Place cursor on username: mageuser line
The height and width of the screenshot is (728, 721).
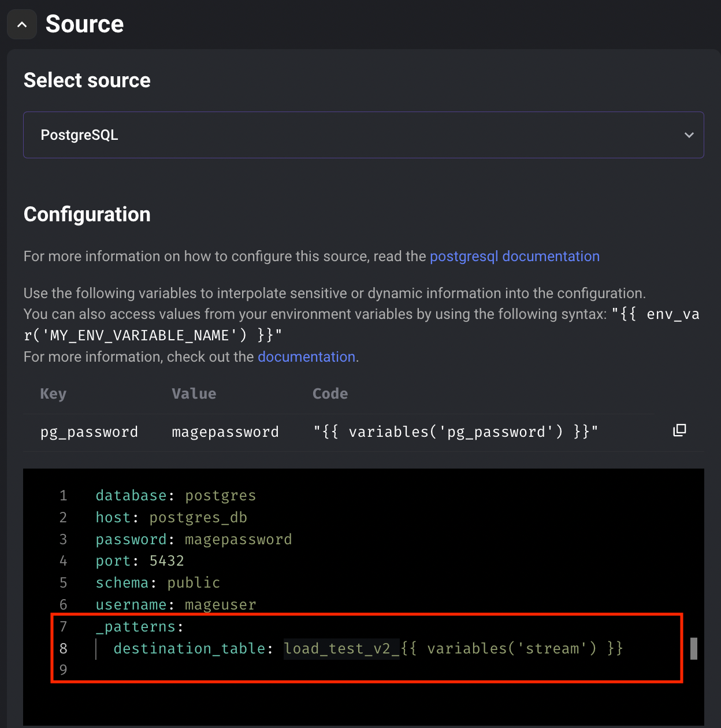(x=176, y=605)
